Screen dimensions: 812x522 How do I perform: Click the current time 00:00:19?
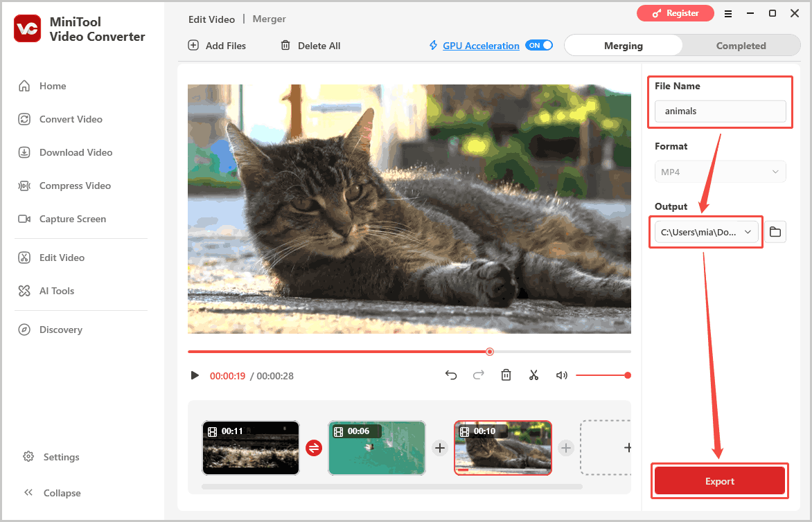(227, 376)
